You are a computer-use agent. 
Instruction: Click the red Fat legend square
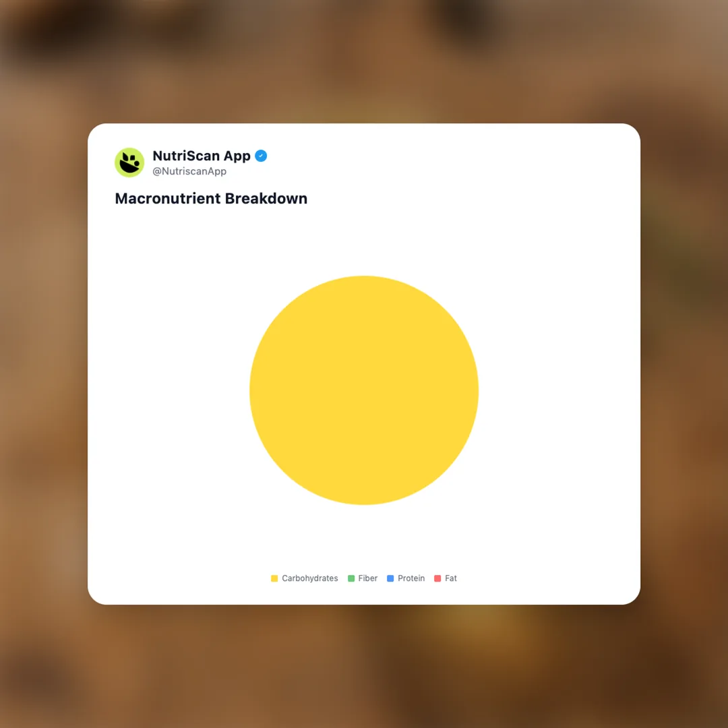click(x=437, y=578)
